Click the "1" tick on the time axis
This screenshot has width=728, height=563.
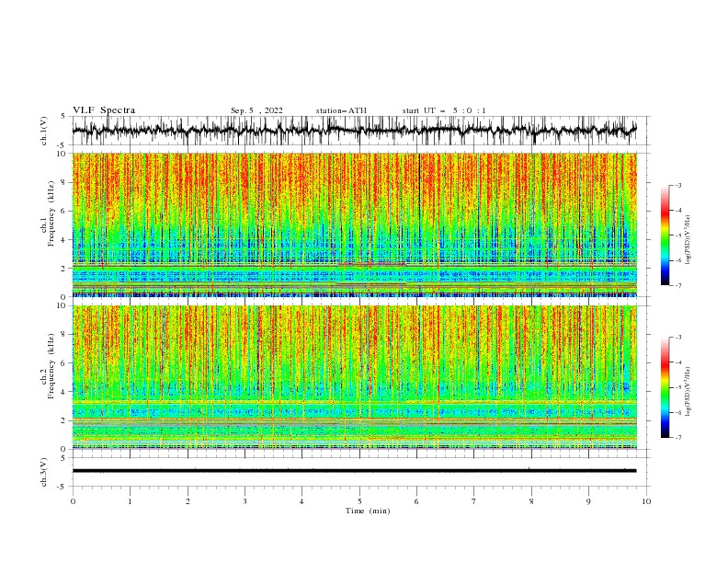[x=130, y=501]
